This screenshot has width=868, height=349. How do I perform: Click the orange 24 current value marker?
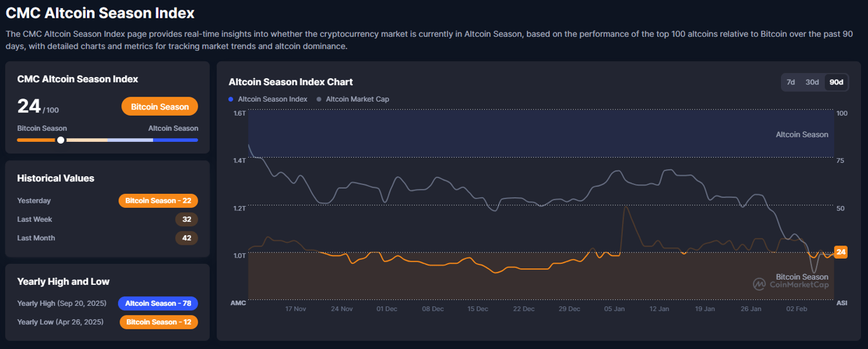point(841,252)
